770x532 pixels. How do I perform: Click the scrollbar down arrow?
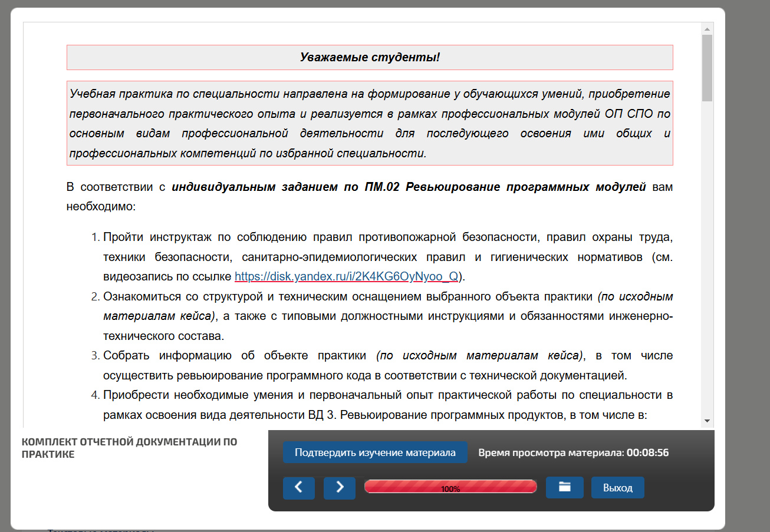point(707,421)
